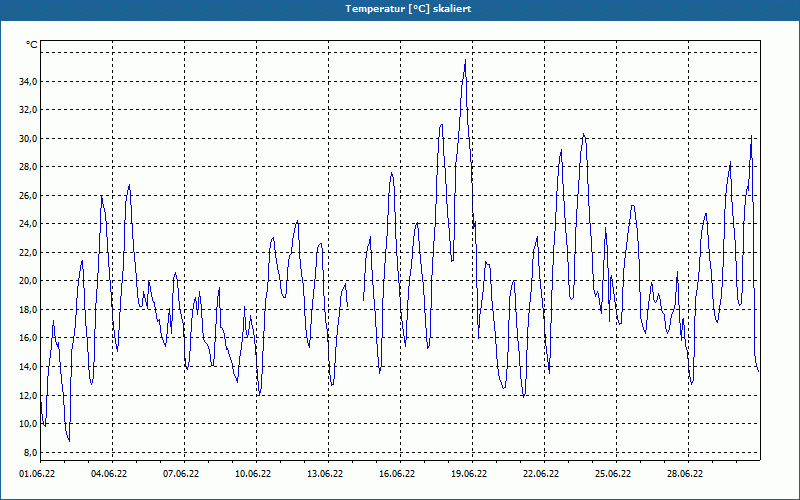This screenshot has width=800, height=500.
Task: Click the y-axis value 34,0
Action: pos(27,82)
